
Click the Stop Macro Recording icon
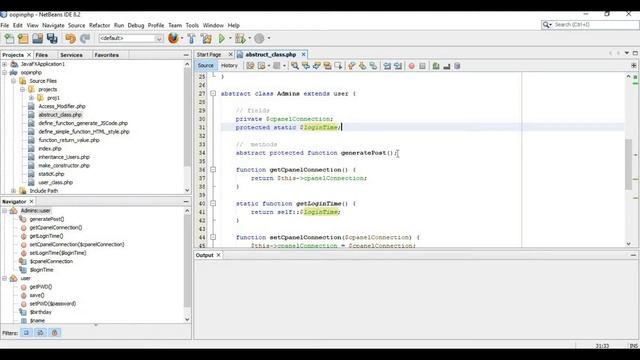pos(422,66)
